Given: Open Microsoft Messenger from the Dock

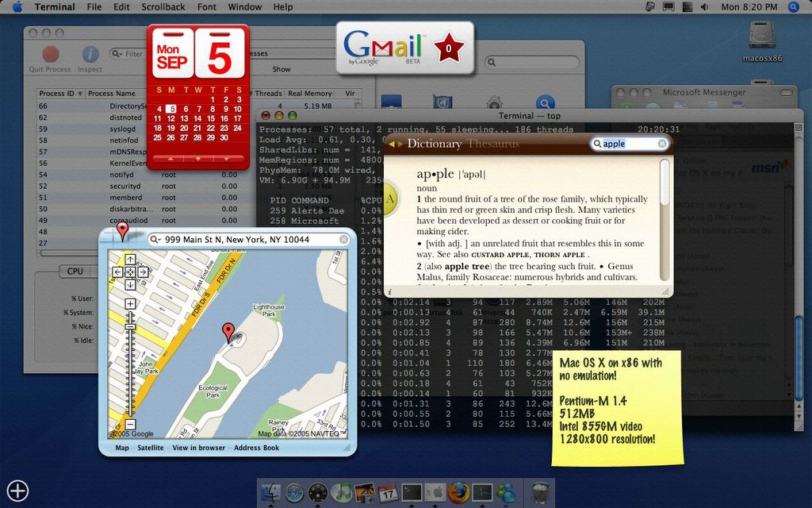Looking at the screenshot, I should [x=505, y=492].
